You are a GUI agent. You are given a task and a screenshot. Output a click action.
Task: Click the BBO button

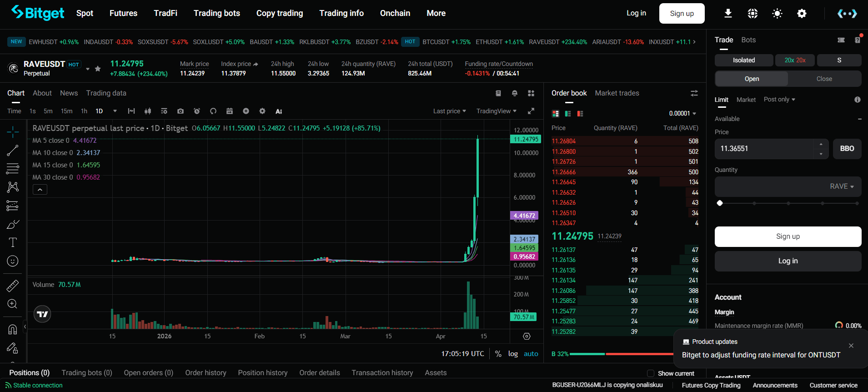pos(847,149)
